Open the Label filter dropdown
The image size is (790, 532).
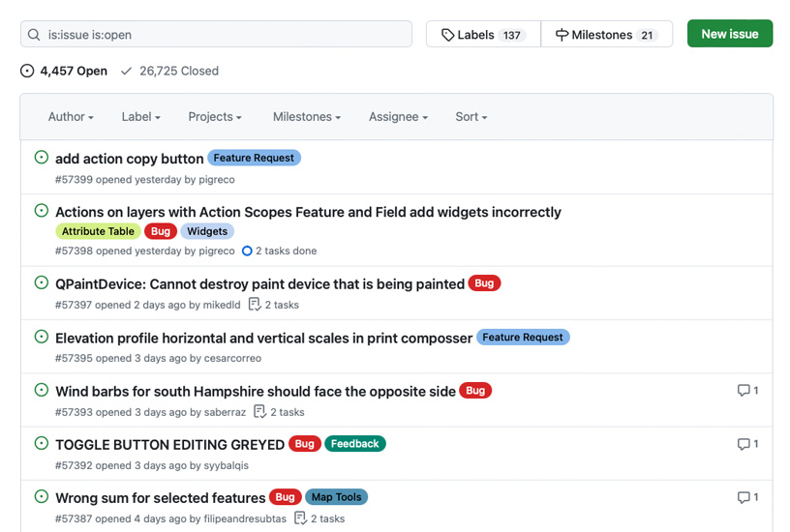click(140, 117)
